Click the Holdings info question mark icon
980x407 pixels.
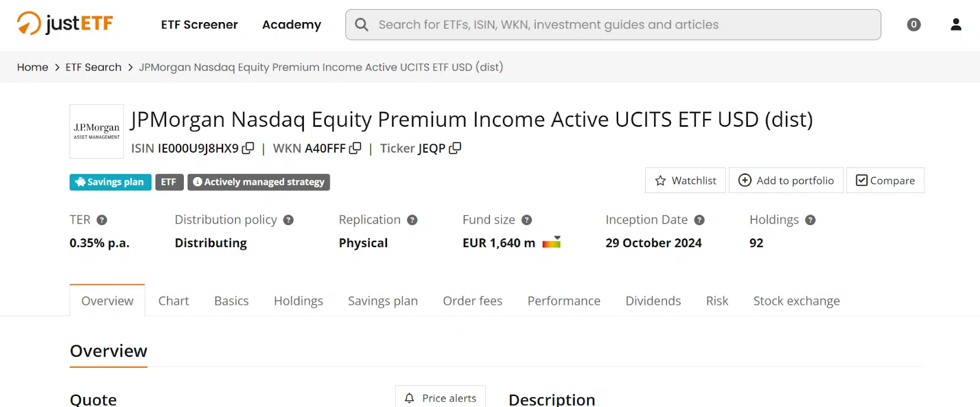coord(810,220)
